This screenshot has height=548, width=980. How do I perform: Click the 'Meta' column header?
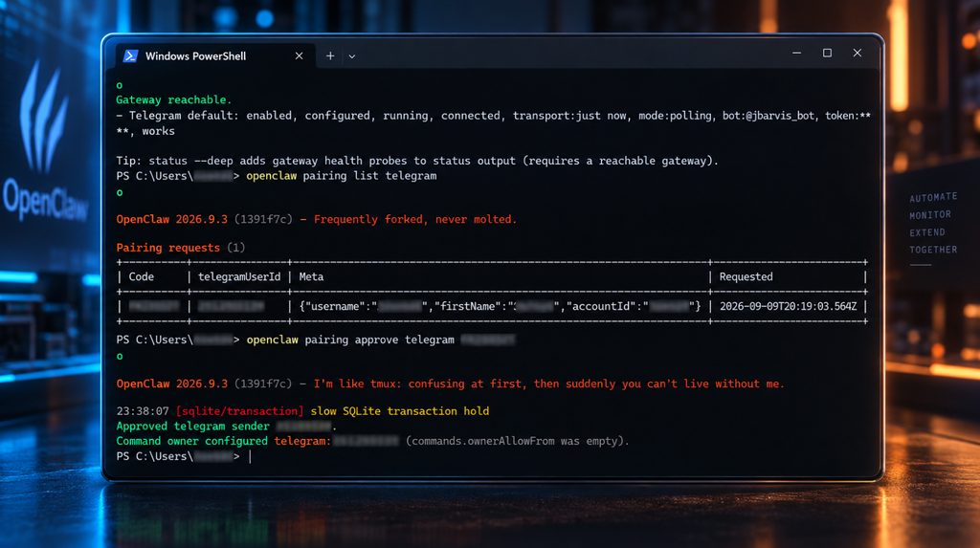[311, 276]
